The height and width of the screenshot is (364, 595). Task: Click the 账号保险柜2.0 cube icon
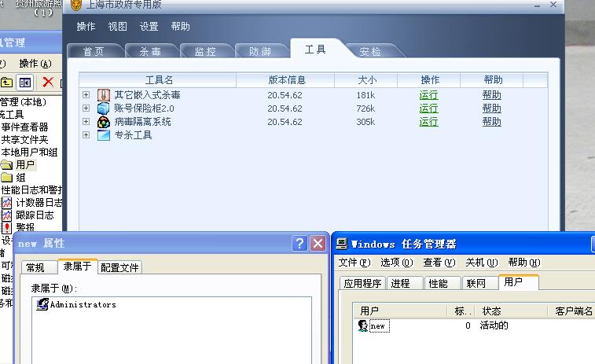click(x=104, y=108)
